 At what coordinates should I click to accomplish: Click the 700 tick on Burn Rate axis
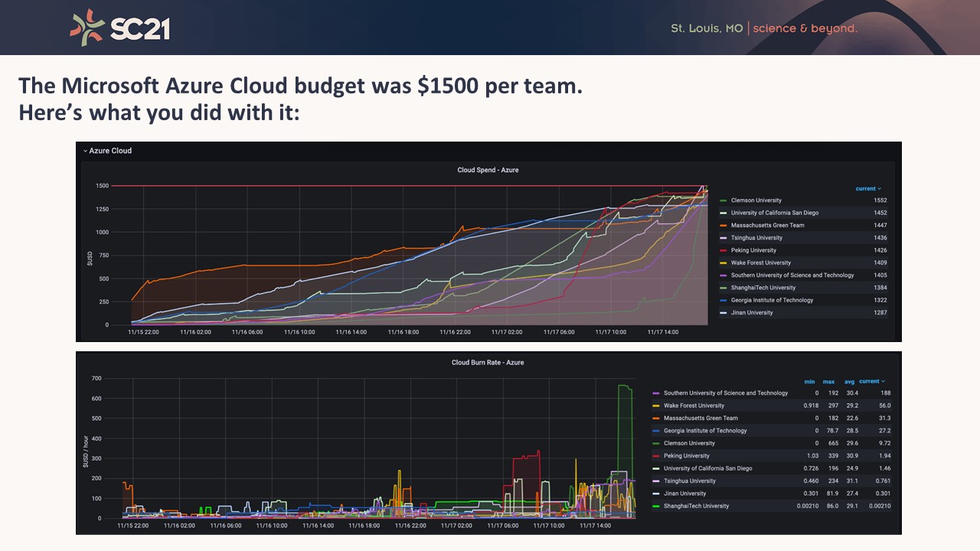(96, 379)
